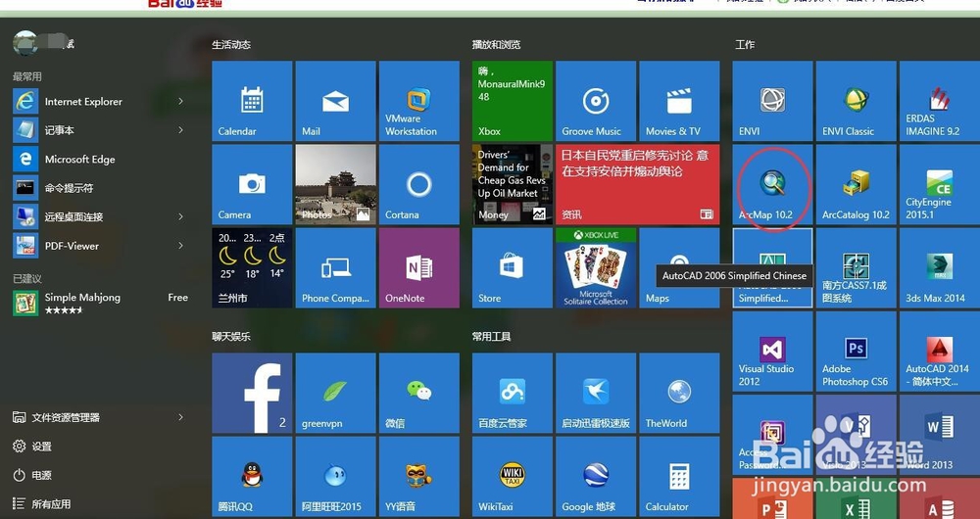Open the Photos tile
This screenshot has height=519, width=980.
tap(335, 184)
